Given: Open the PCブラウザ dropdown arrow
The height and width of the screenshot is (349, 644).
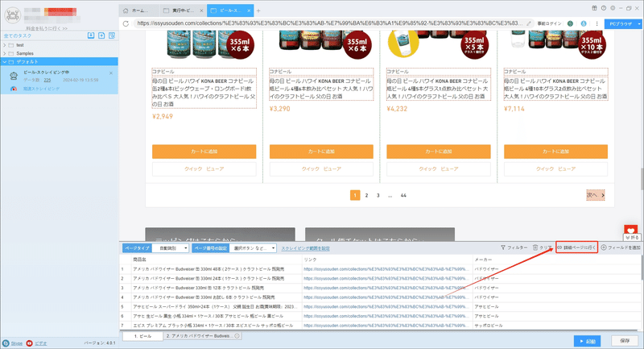Looking at the screenshot, I should click(638, 24).
